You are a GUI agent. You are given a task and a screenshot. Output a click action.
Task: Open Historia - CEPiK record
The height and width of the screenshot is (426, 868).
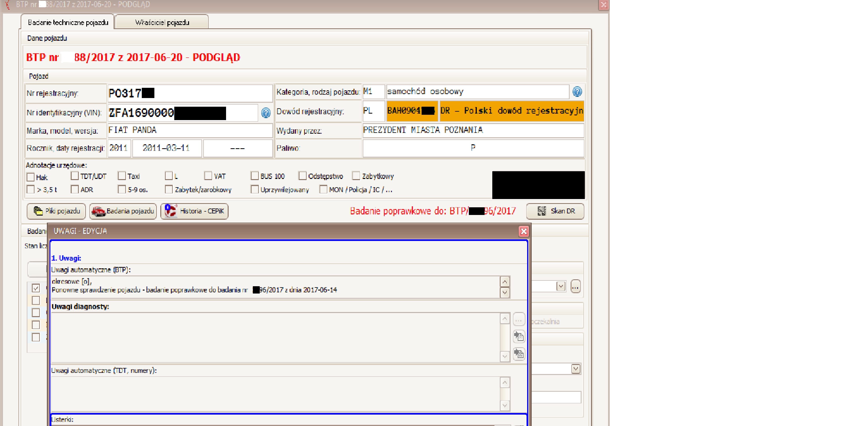[194, 211]
